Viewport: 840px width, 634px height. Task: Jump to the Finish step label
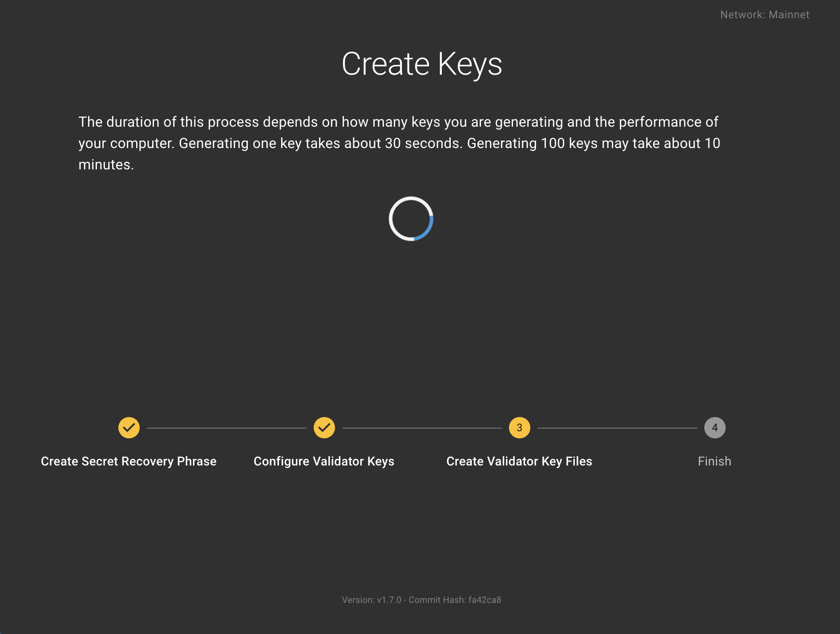pos(715,461)
